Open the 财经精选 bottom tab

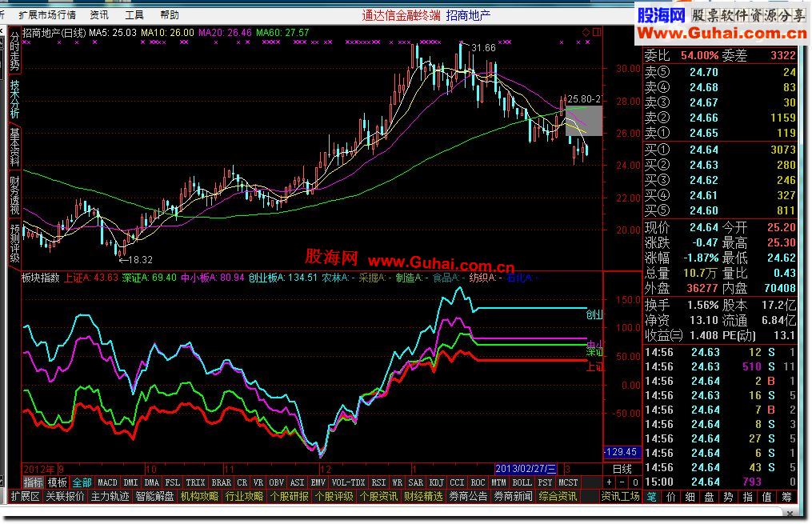click(x=424, y=497)
